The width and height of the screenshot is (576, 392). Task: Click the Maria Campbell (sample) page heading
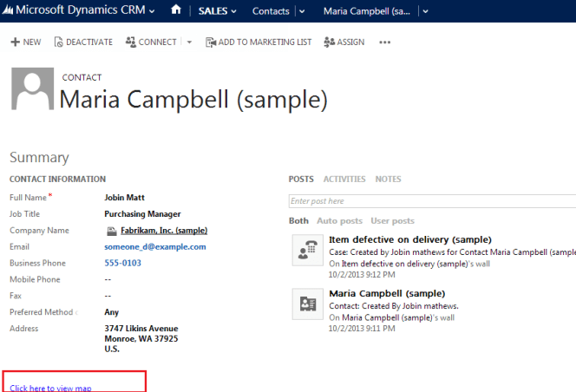point(193,99)
